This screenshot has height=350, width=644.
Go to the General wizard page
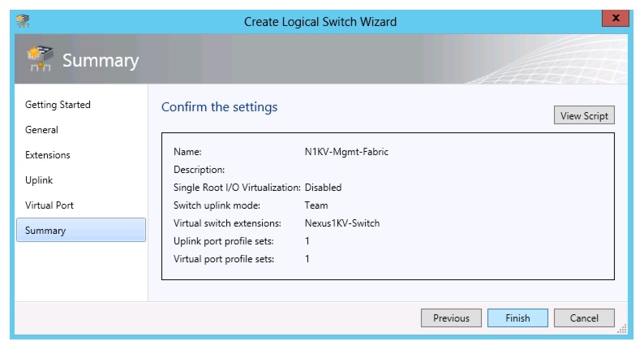pyautogui.click(x=41, y=130)
